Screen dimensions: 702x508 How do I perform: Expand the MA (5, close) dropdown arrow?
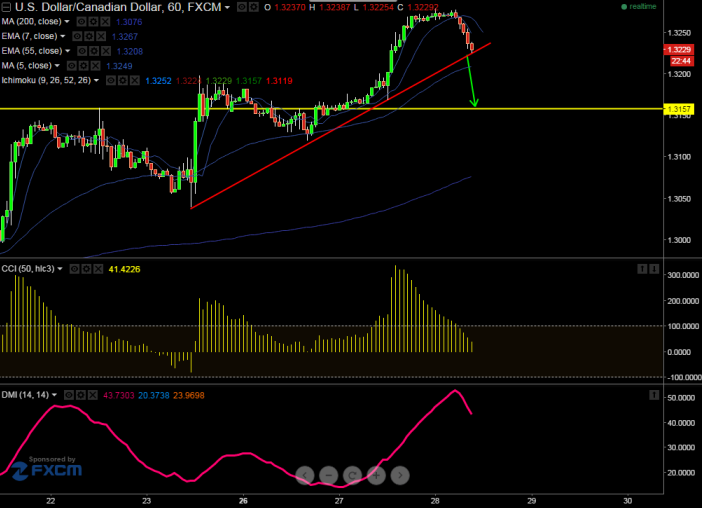coord(57,66)
